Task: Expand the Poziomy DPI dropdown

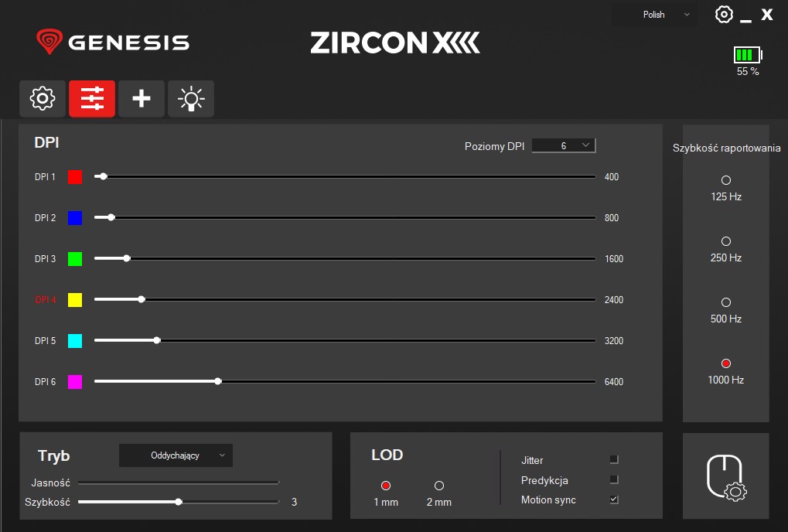Action: coord(564,145)
